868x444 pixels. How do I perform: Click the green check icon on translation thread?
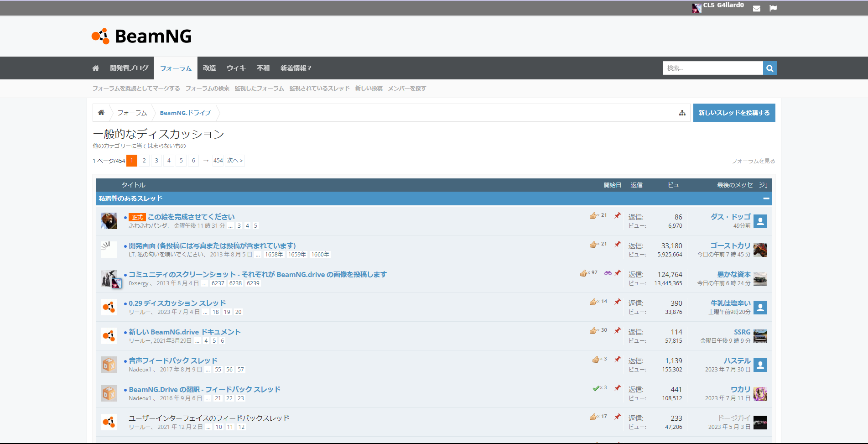(x=596, y=388)
